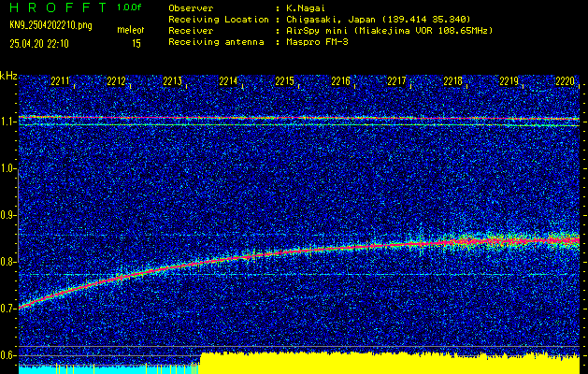The image size is (588, 374).
Task: Click the 2220 time marker
Action: click(x=566, y=81)
